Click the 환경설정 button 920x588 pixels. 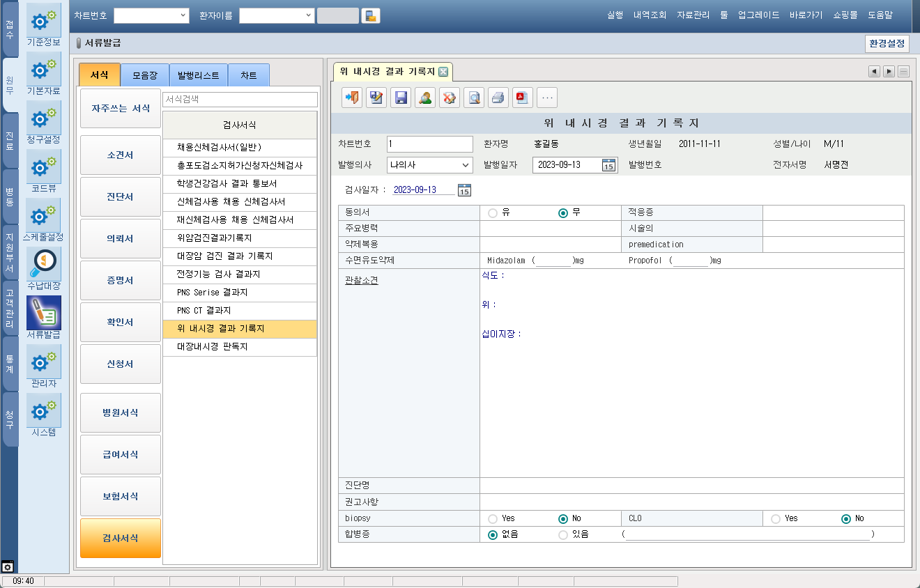[887, 43]
